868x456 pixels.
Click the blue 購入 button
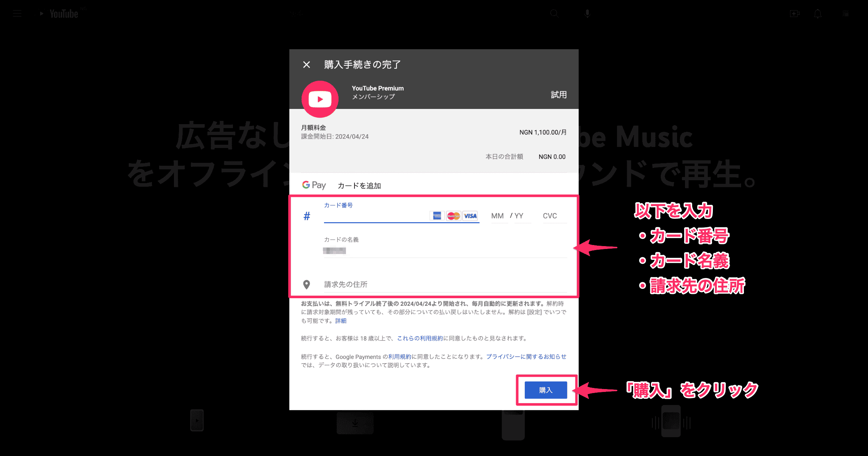tap(546, 390)
